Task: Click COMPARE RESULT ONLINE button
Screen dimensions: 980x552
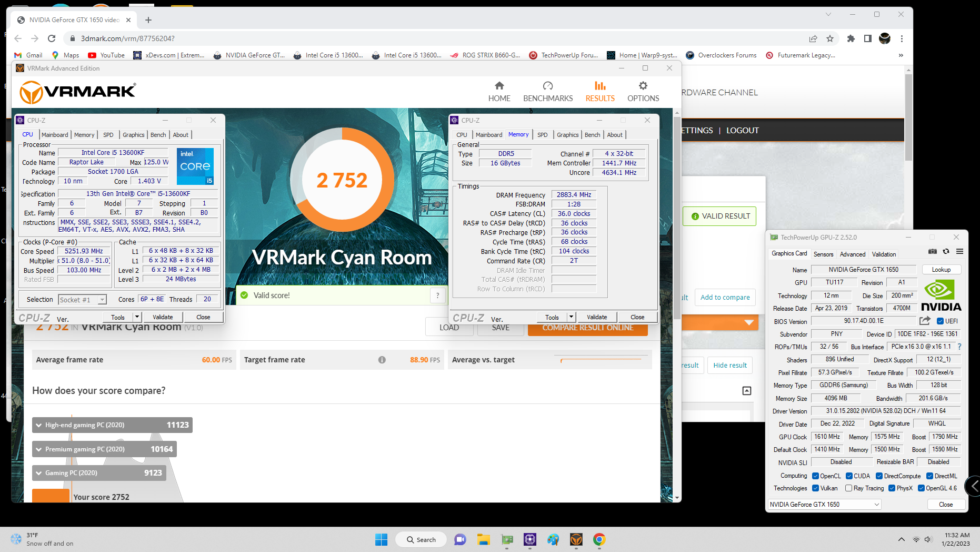Action: point(588,328)
